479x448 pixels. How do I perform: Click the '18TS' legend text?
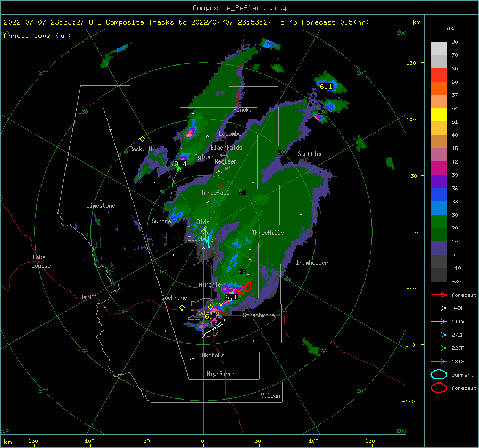coord(458,362)
